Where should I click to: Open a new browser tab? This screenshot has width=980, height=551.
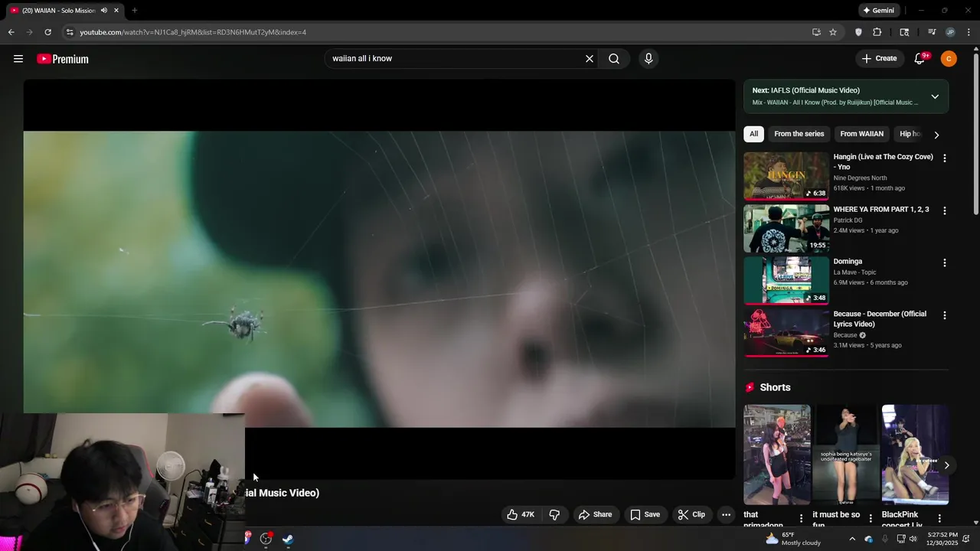click(135, 11)
